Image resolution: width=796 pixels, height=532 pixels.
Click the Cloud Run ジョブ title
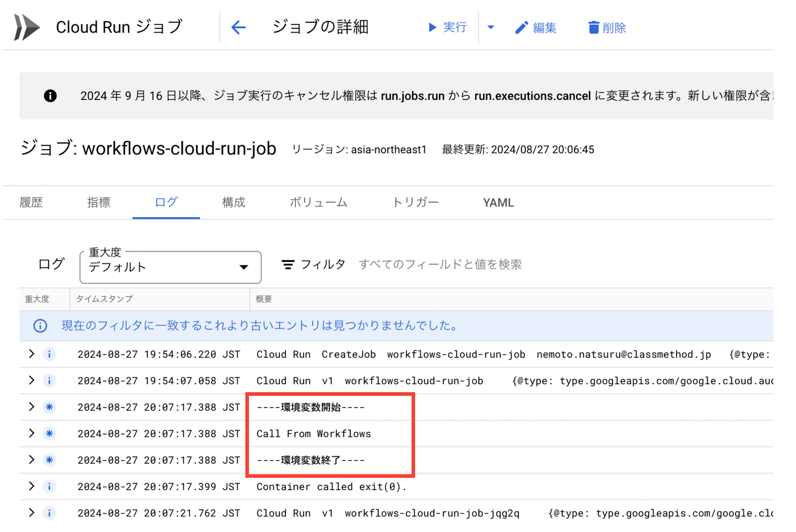tap(119, 27)
